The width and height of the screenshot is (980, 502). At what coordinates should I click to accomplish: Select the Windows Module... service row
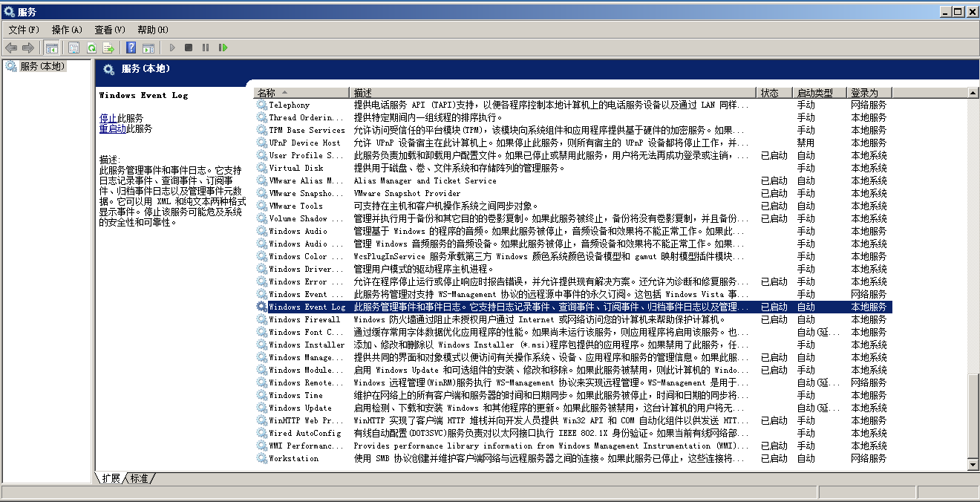573,370
